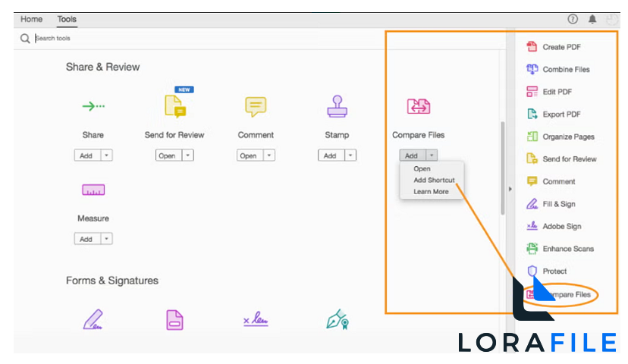
Task: Click the Add button under Stamp
Action: tap(331, 155)
